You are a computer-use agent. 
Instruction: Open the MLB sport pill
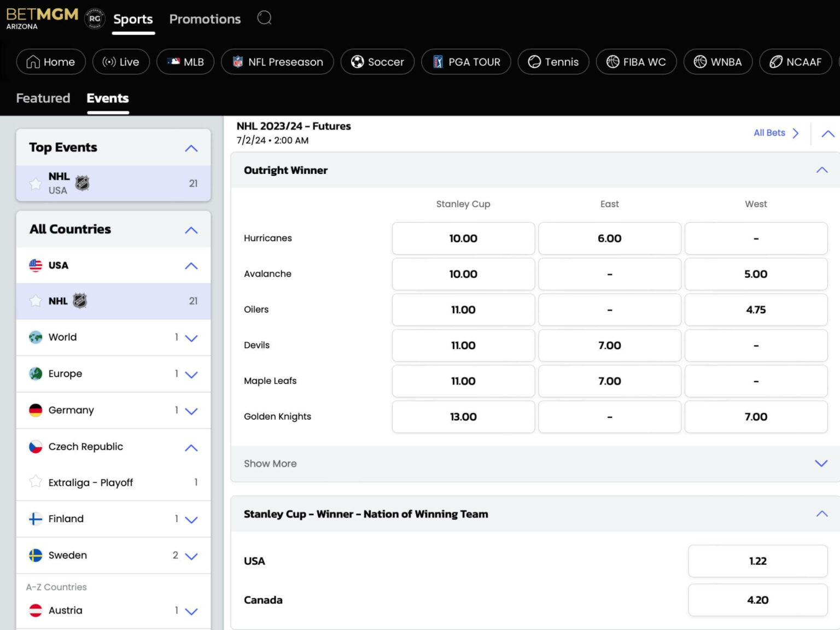point(185,62)
